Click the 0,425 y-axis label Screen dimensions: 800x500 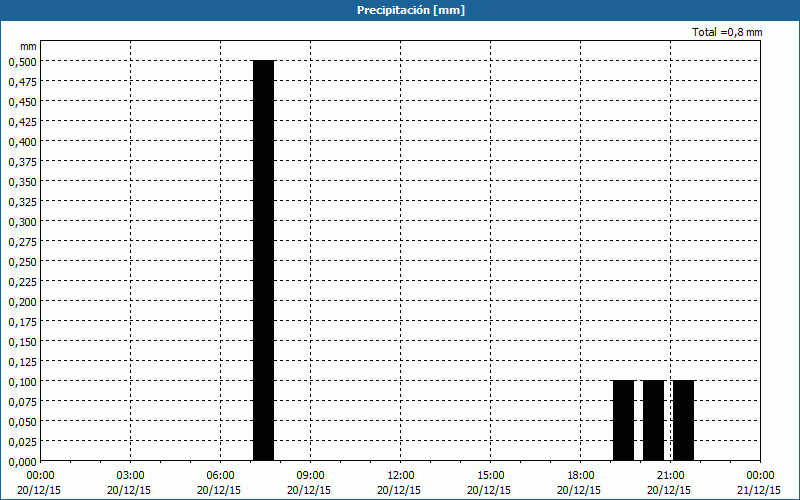coord(22,122)
